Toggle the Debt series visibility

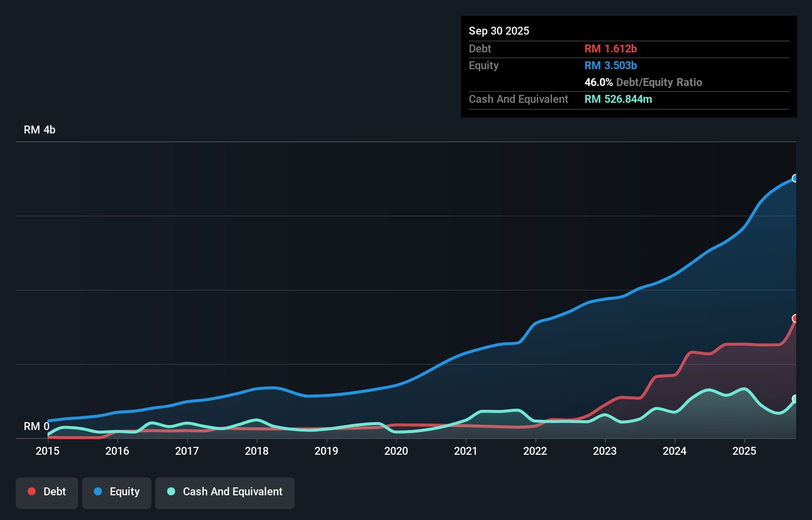coord(46,491)
